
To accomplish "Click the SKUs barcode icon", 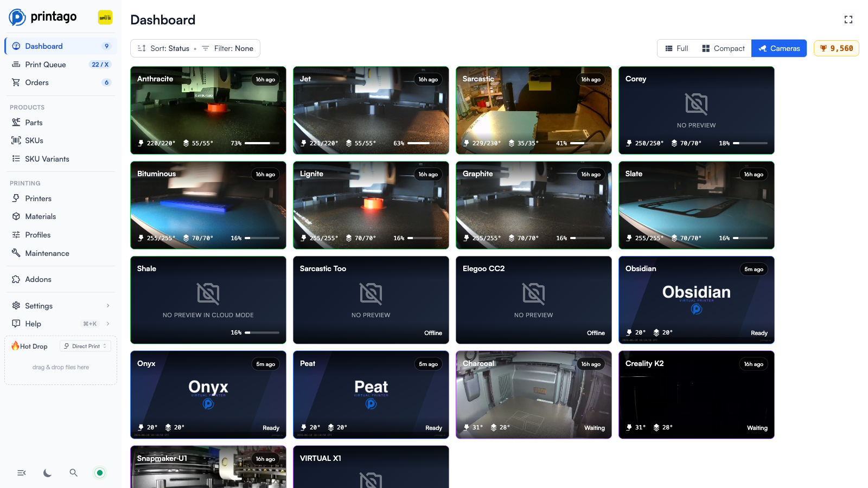I will (16, 140).
